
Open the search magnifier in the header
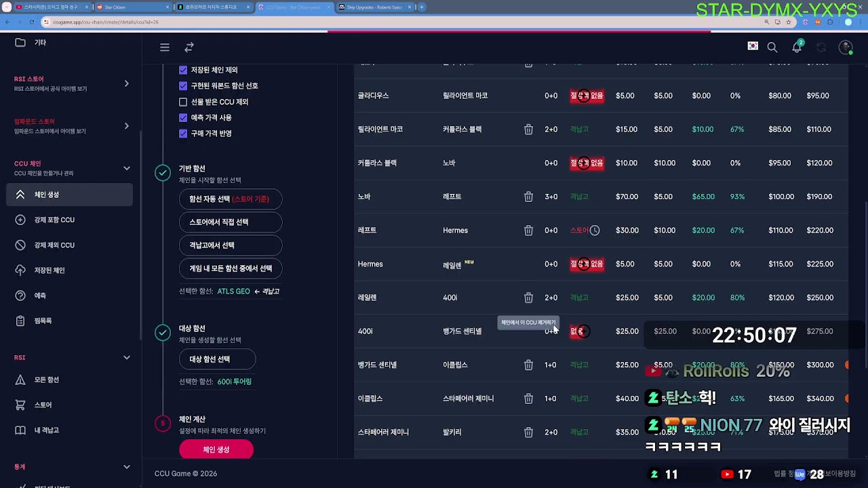(772, 47)
